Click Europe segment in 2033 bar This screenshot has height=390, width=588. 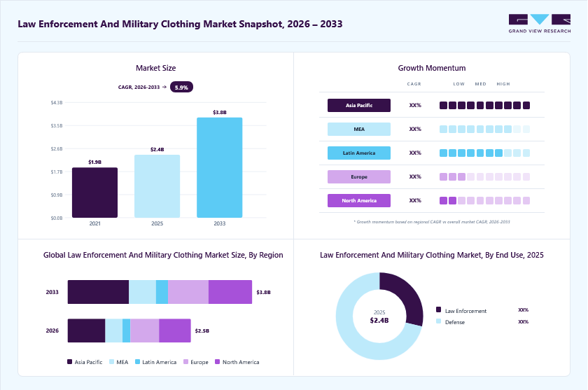coord(188,292)
